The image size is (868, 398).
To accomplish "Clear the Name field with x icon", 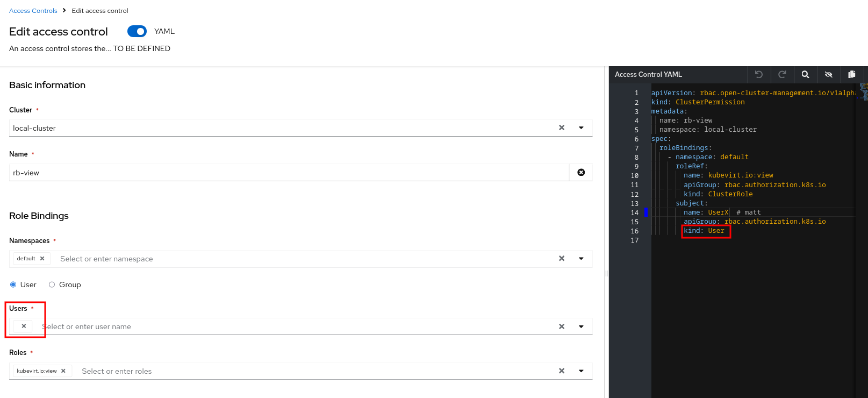I will coord(581,173).
